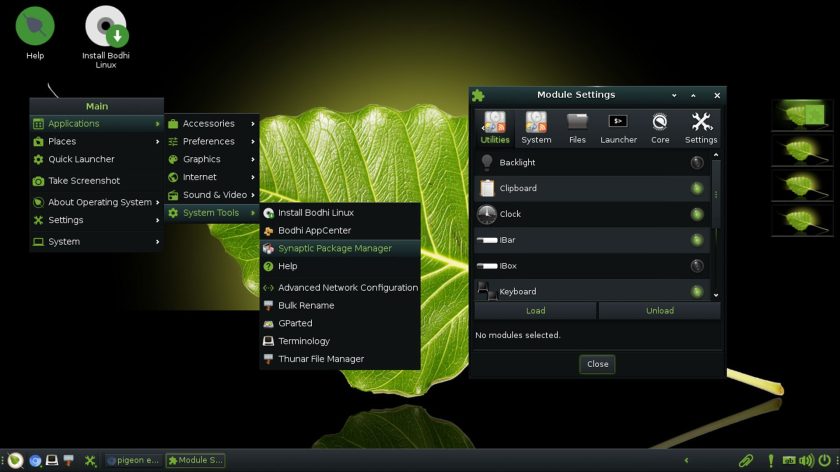Toggle the Backlight module status indicator
The height and width of the screenshot is (472, 840).
click(696, 162)
